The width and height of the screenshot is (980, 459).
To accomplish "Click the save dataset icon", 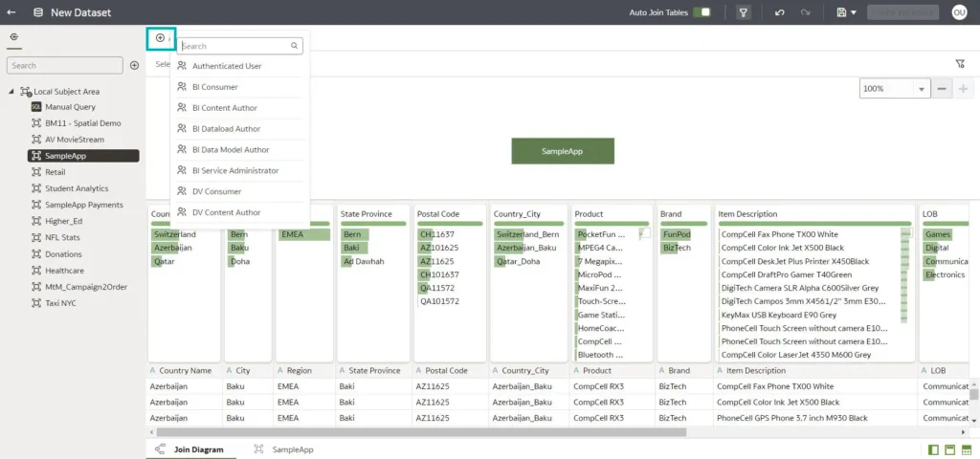I will coord(839,12).
